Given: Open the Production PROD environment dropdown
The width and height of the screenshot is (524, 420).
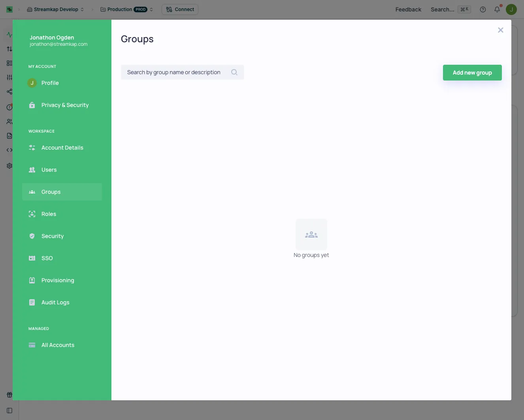Looking at the screenshot, I should (126, 9).
